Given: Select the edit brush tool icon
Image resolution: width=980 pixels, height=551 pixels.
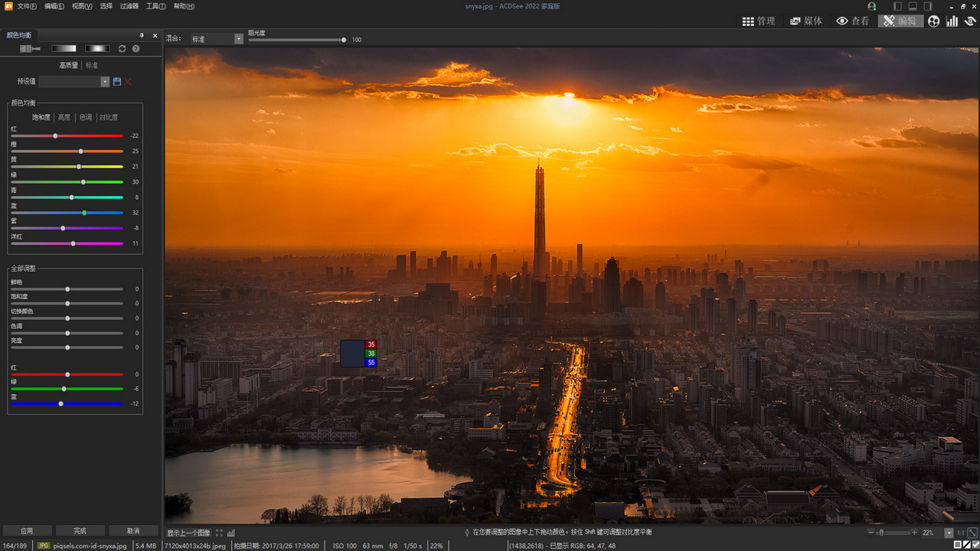Looking at the screenshot, I should [x=30, y=49].
